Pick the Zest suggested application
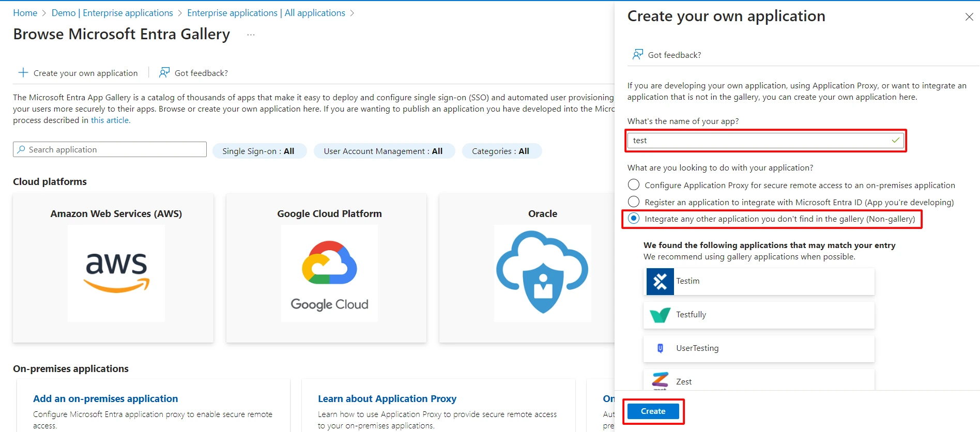Screen dimensions: 980x432 coord(759,380)
